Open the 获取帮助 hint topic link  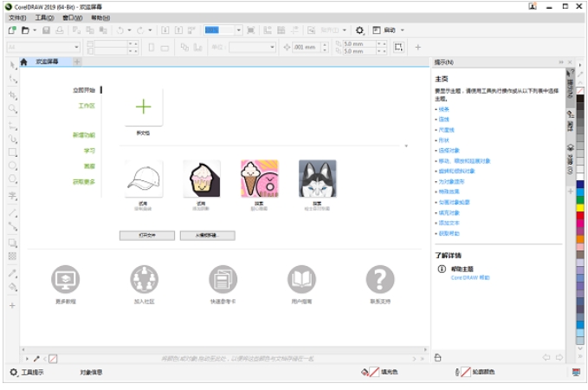449,233
